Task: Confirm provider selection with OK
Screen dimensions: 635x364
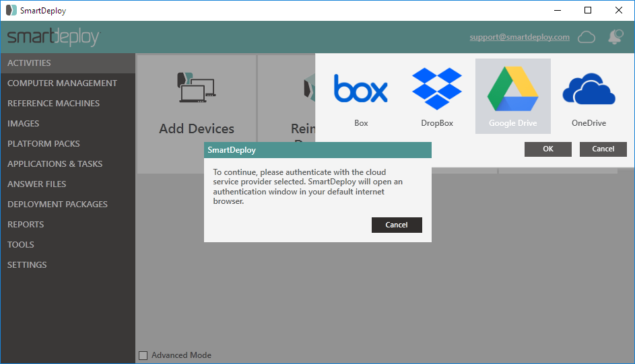Action: tap(548, 149)
